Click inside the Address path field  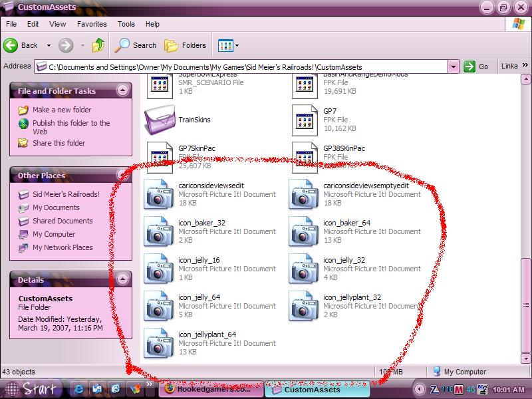point(241,67)
